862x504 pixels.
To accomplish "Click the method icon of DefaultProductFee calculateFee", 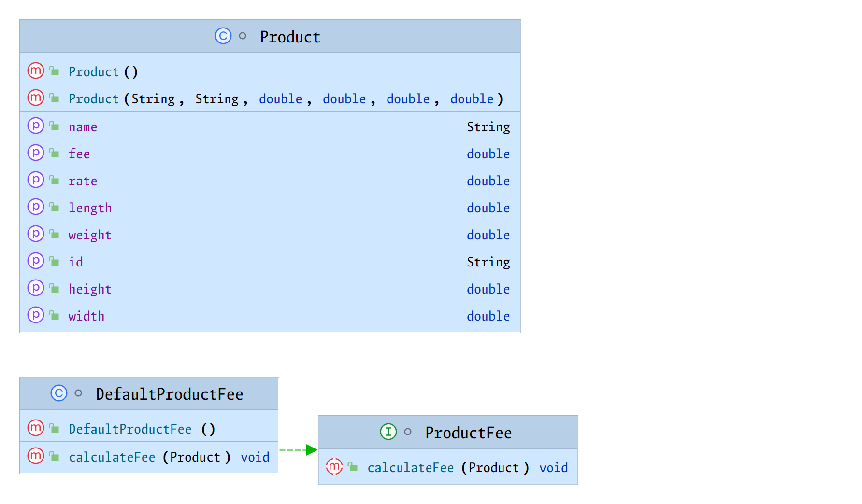I will point(36,456).
